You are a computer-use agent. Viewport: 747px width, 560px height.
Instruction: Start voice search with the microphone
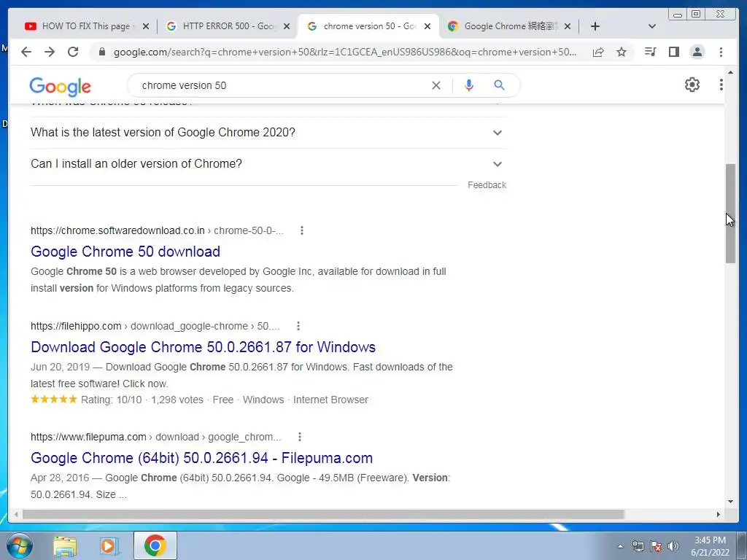pyautogui.click(x=469, y=85)
